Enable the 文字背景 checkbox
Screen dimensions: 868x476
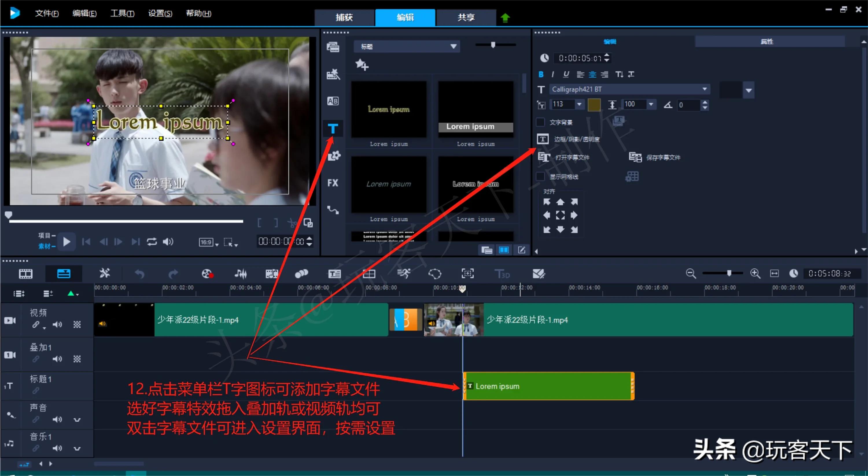click(x=540, y=122)
